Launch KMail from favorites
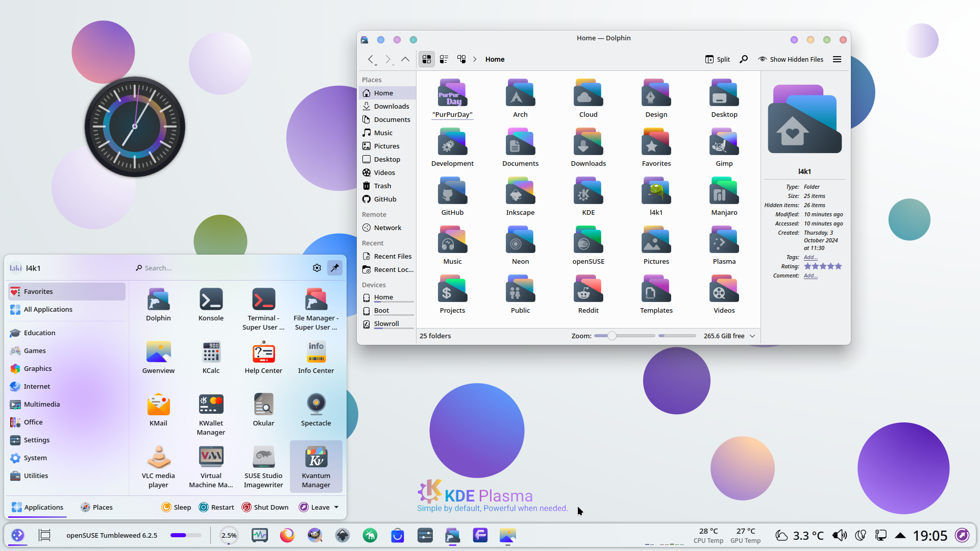Image resolution: width=980 pixels, height=551 pixels. click(158, 410)
